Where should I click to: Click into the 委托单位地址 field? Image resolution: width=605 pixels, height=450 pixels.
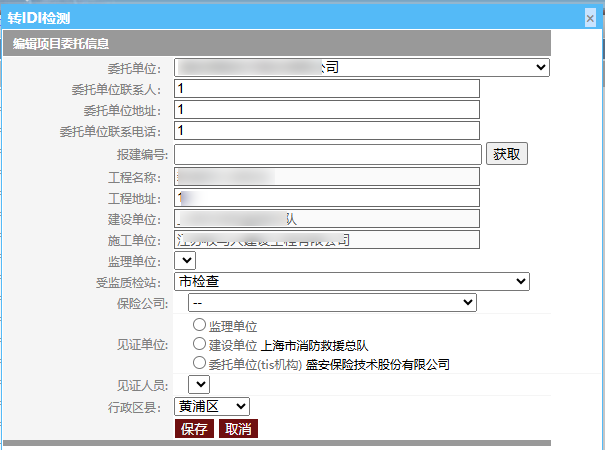pyautogui.click(x=327, y=110)
